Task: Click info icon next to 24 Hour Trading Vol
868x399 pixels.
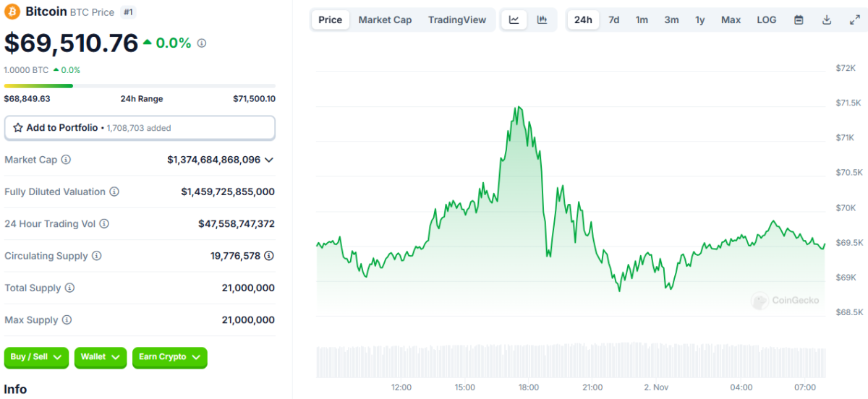Action: 104,224
